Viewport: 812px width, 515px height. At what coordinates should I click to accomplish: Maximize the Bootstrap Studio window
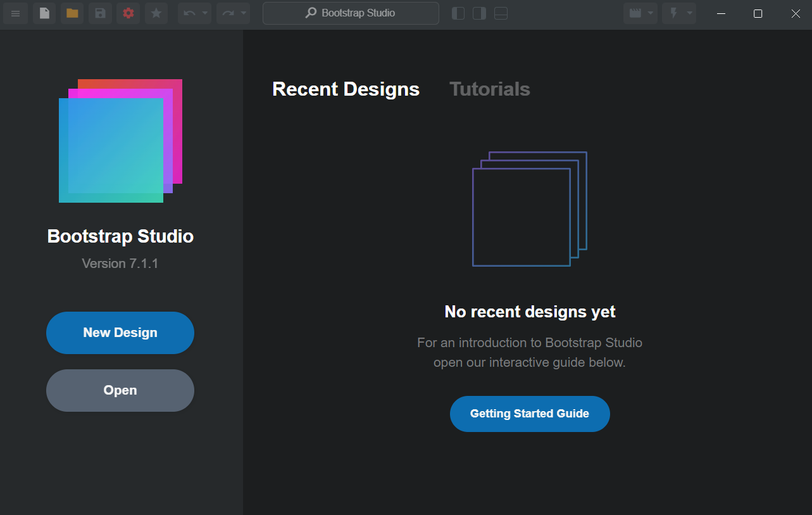point(758,13)
